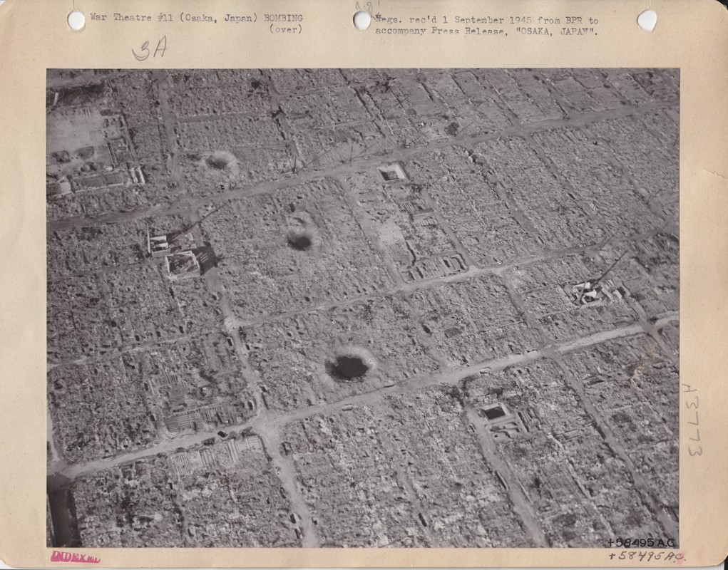The image size is (728, 570).
Task: Select the aerial photograph of bombed Osaka
Action: (x=363, y=308)
